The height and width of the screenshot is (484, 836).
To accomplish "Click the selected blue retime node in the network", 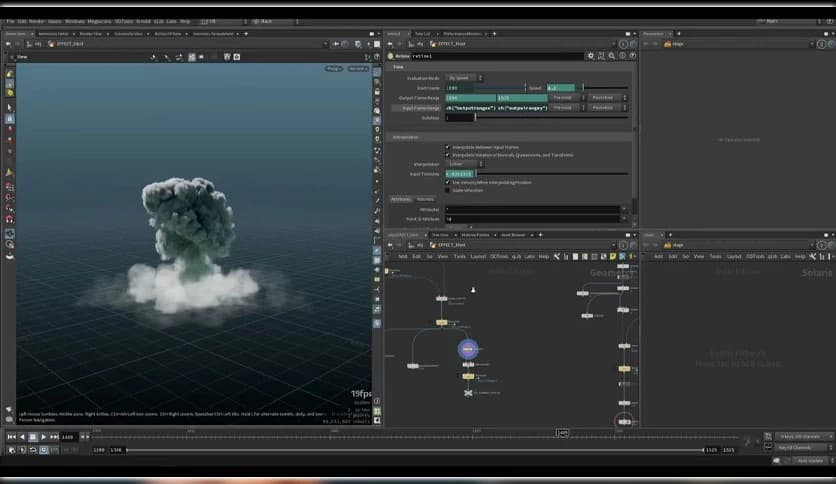I will coord(469,349).
